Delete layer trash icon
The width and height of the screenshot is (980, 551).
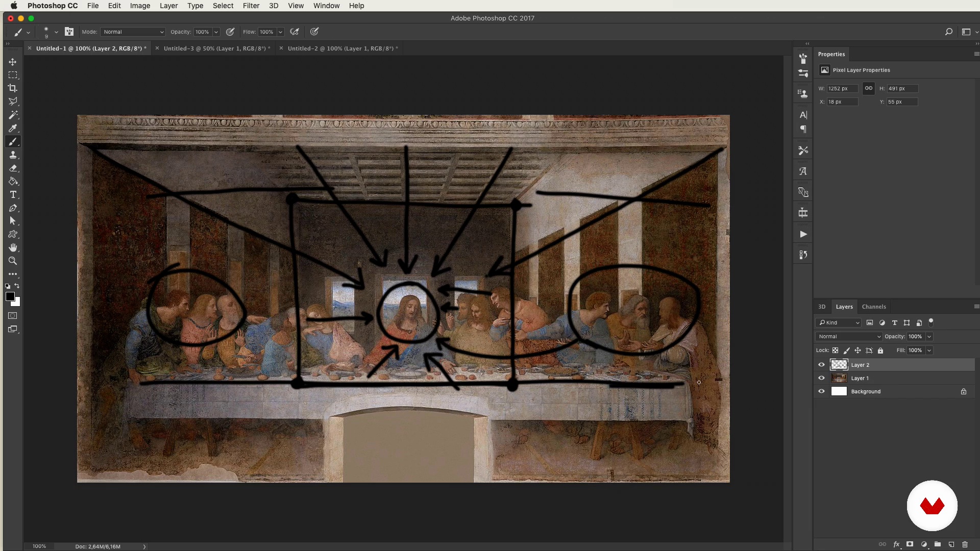tap(965, 544)
